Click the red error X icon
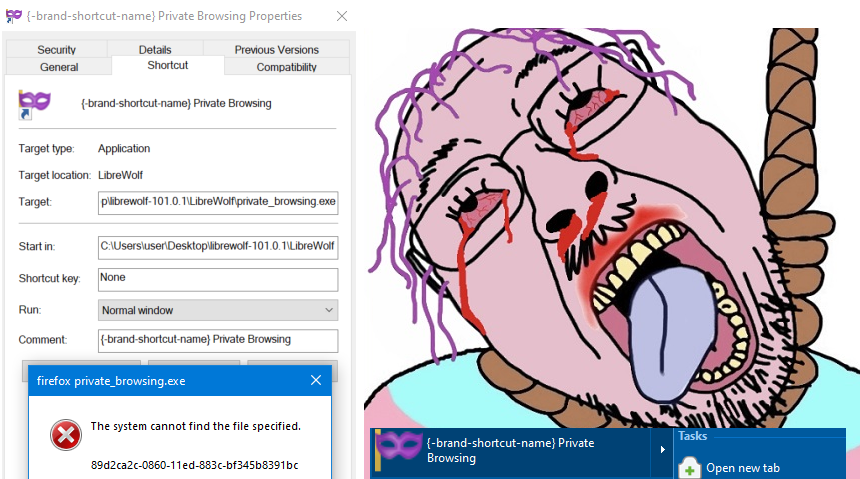 (66, 435)
